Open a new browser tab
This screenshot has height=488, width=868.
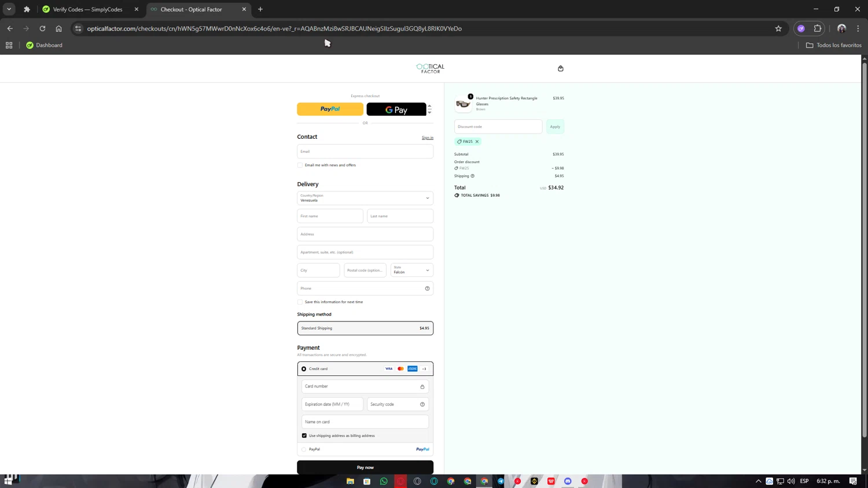point(260,9)
